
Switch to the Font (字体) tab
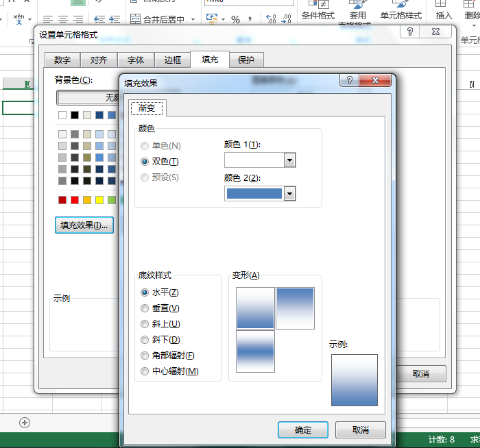(136, 60)
